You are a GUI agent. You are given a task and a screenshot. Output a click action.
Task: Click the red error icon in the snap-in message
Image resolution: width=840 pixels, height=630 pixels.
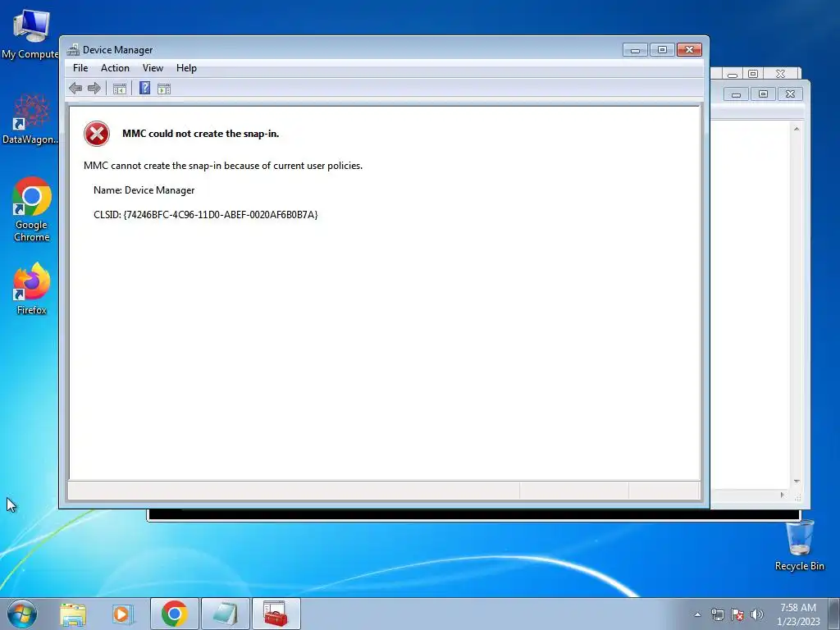click(x=97, y=134)
